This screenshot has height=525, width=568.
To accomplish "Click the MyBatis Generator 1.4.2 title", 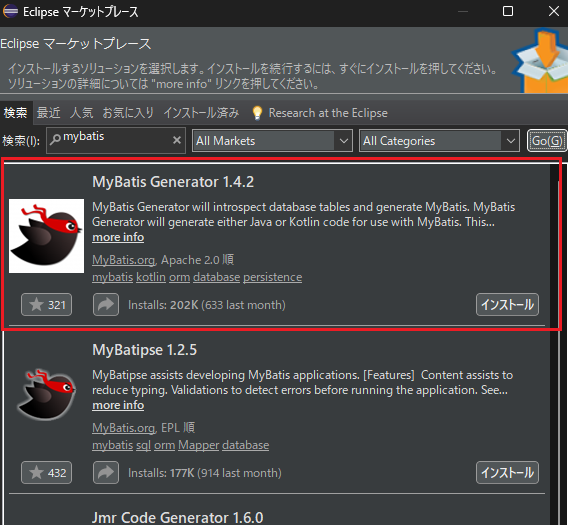I will (173, 182).
